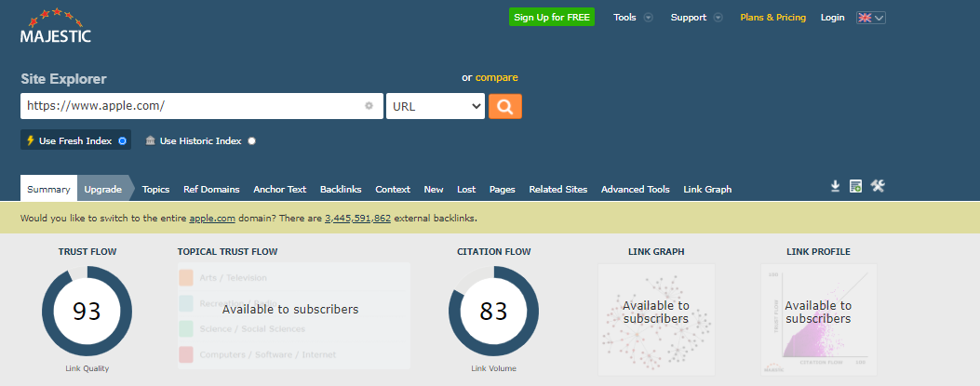Clear the URL field with the X icon

click(x=369, y=106)
